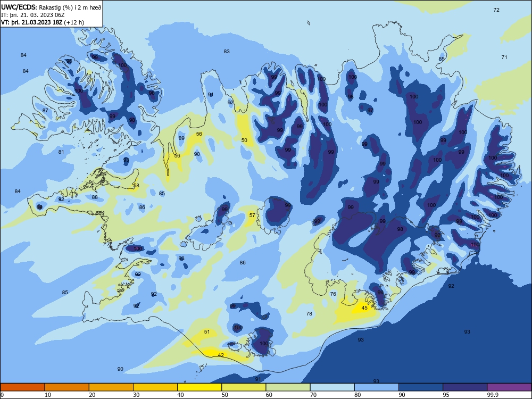Click the medium blue 80–90 legend swatch
Screen dimensions: 532x399
click(377, 387)
